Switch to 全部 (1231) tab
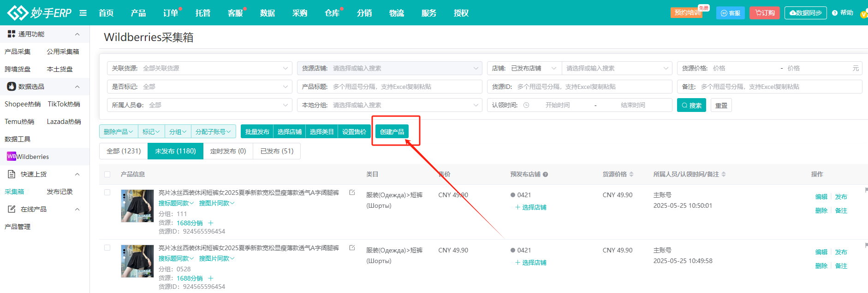Screen dimensions: 868x293 coord(124,151)
